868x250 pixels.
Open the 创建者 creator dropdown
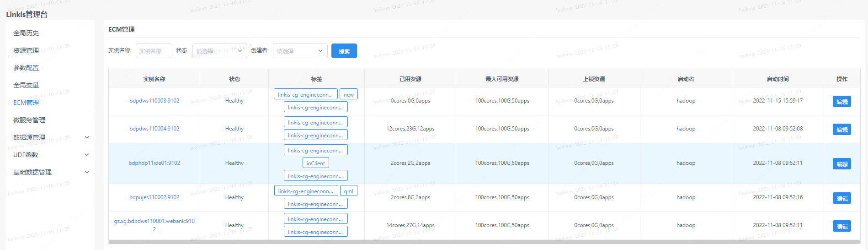[x=300, y=51]
